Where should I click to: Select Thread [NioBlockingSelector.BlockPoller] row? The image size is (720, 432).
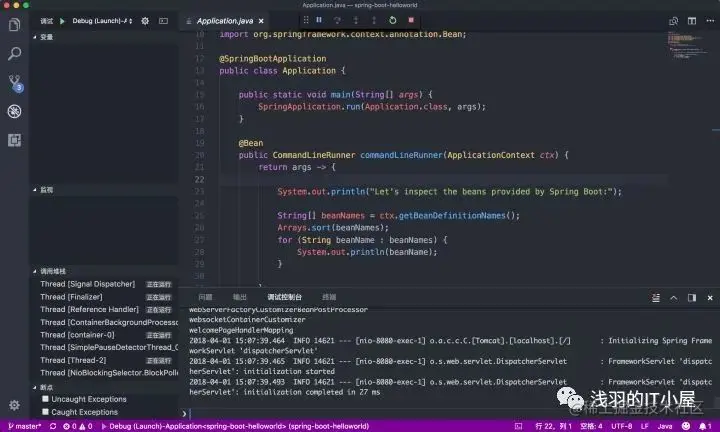[104, 373]
